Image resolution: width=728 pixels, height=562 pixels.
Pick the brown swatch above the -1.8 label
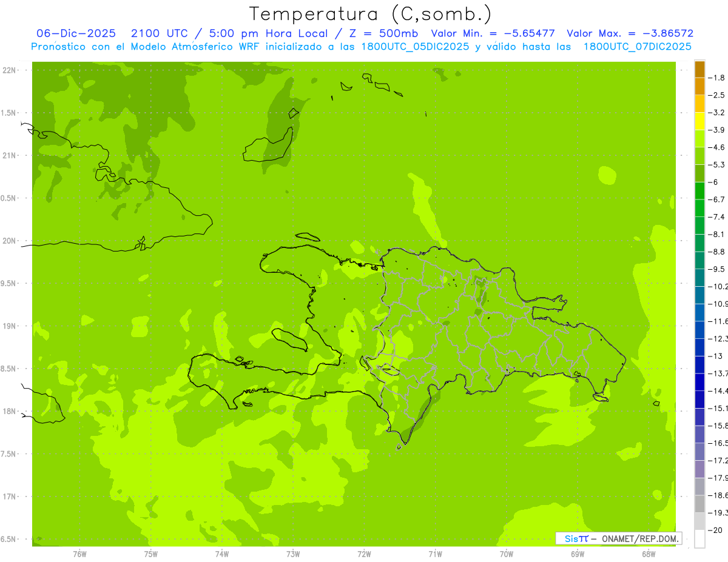[699, 69]
